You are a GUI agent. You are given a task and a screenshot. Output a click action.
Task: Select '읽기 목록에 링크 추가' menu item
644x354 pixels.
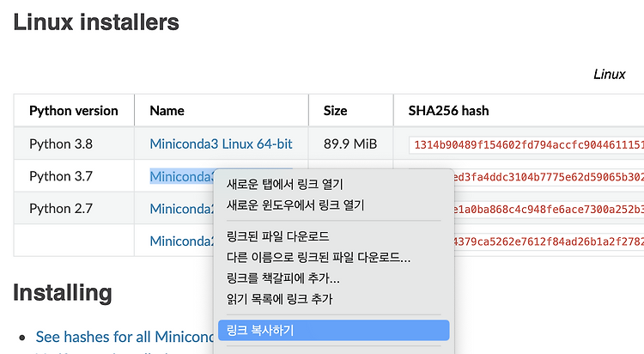pyautogui.click(x=279, y=299)
